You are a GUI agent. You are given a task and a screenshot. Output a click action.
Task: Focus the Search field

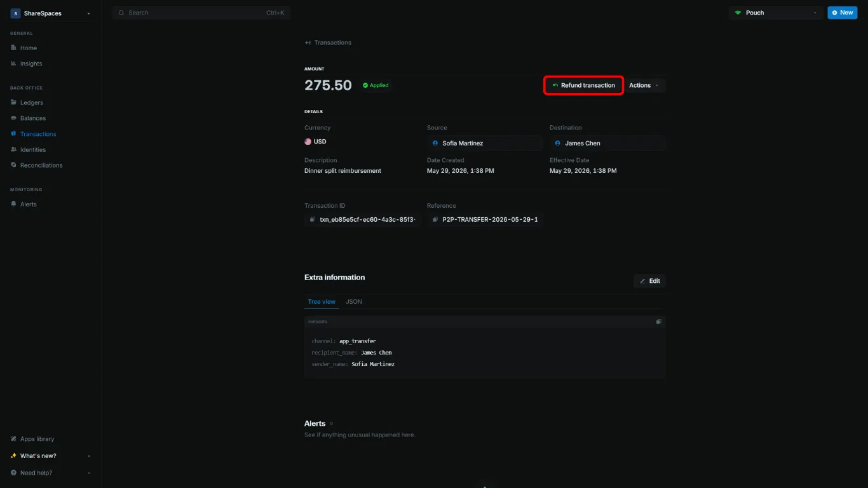click(x=201, y=13)
